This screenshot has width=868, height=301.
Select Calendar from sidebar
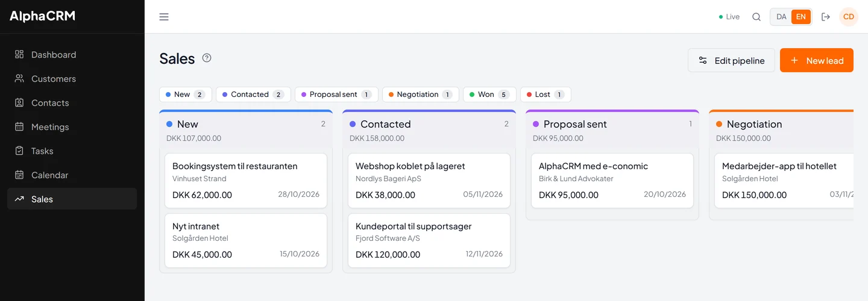click(x=72, y=175)
